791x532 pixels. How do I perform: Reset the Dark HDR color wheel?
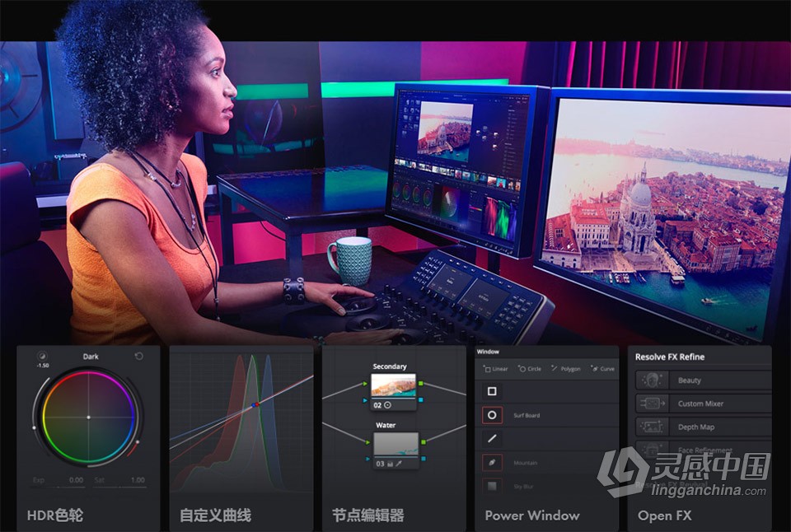[x=138, y=356]
